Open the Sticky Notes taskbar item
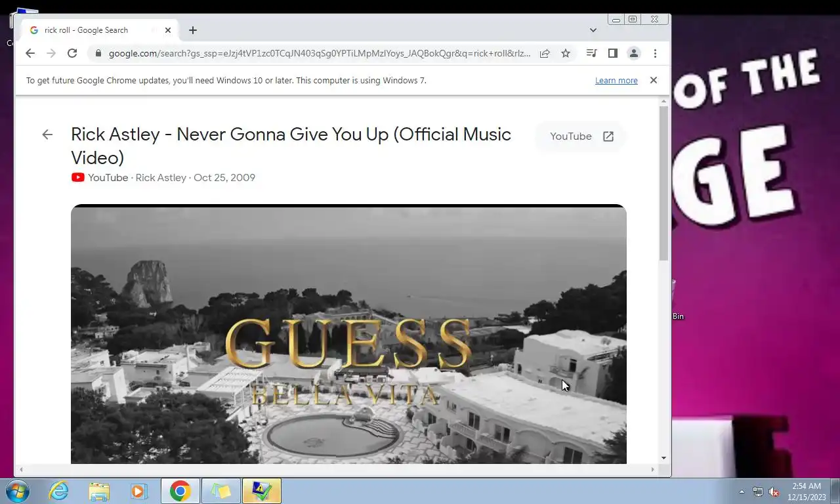Viewport: 840px width, 504px height. point(221,491)
